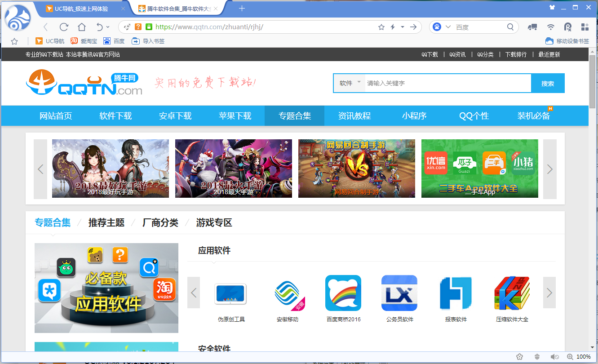
Task: Open the download manager truck icon
Action: 532,27
